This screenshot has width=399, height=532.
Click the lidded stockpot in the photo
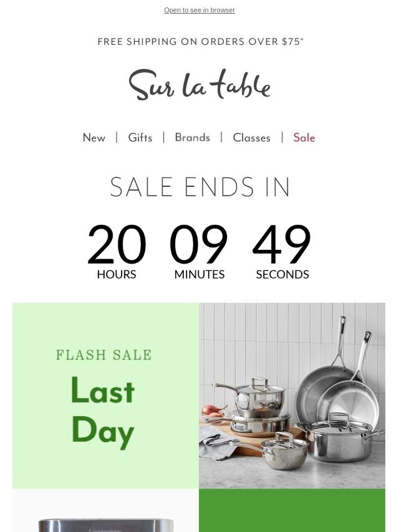[340, 439]
